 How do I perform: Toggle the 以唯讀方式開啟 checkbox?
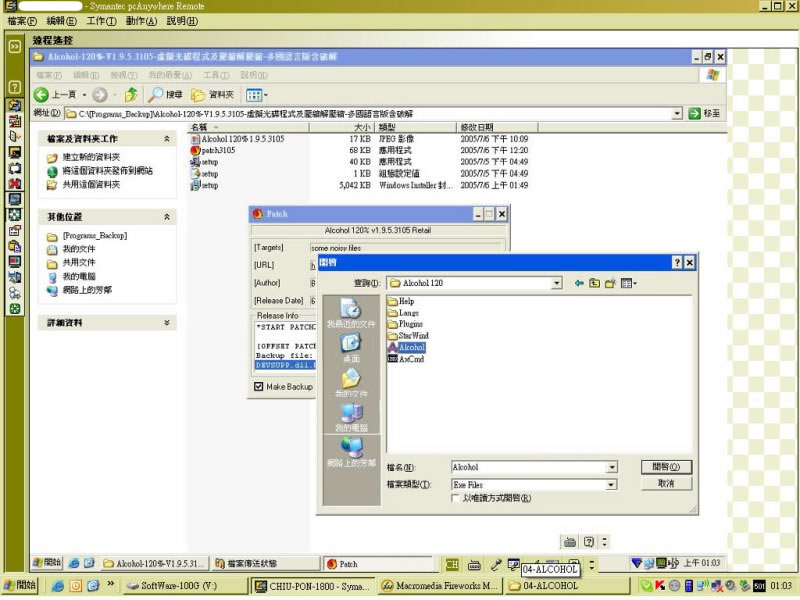[x=456, y=498]
